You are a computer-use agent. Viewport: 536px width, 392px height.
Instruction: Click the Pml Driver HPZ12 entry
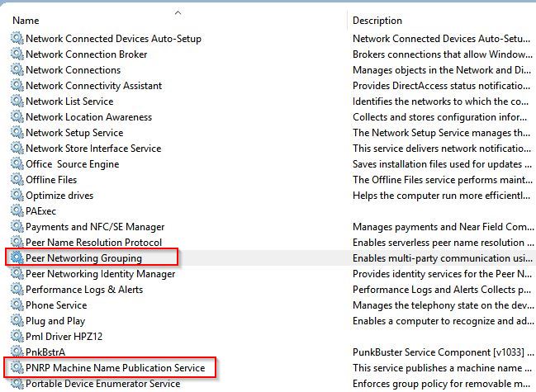tap(64, 337)
